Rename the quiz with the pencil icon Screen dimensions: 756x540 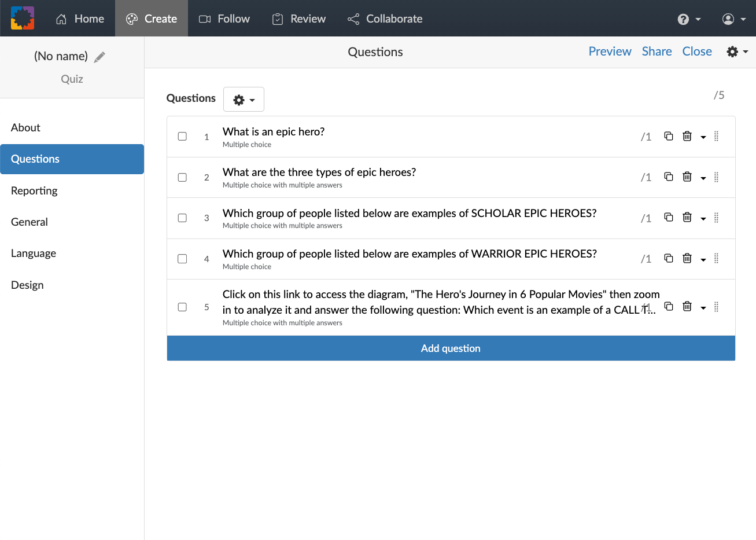[x=99, y=56]
